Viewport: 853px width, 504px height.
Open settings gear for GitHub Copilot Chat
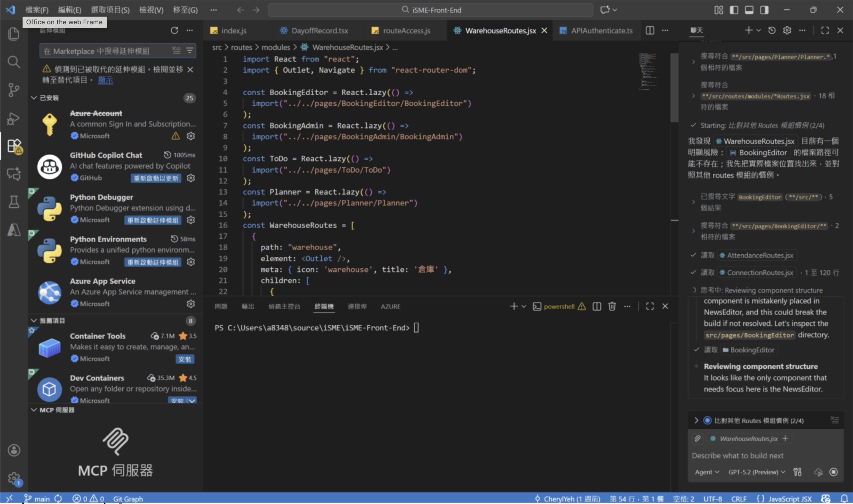pyautogui.click(x=191, y=178)
